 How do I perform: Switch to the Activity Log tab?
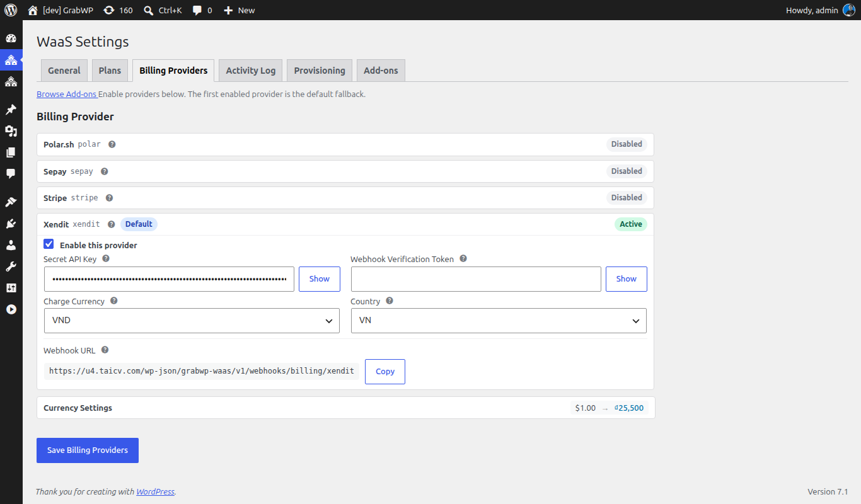(251, 71)
